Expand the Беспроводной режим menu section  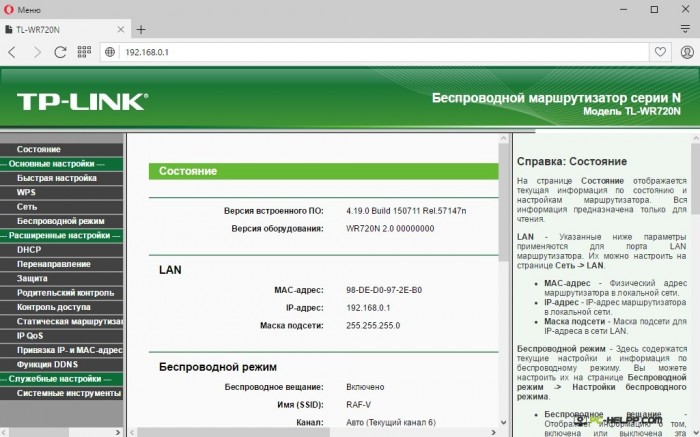pos(60,221)
